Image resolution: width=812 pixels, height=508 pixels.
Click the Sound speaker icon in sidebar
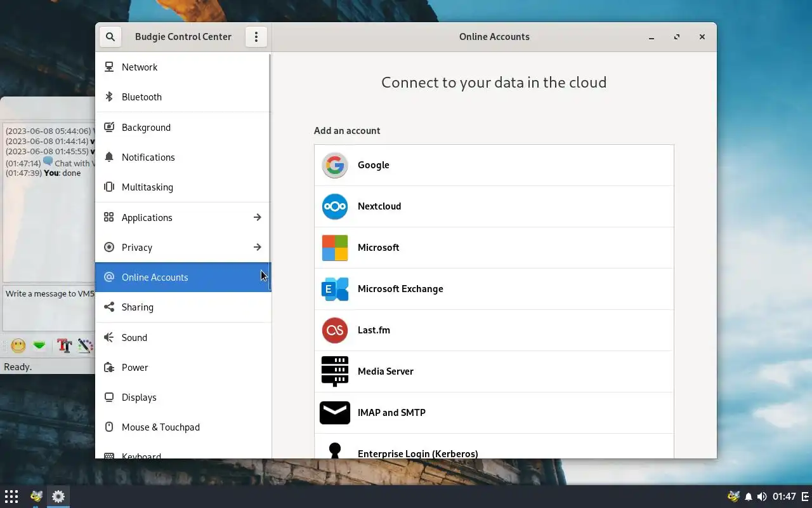tap(109, 337)
